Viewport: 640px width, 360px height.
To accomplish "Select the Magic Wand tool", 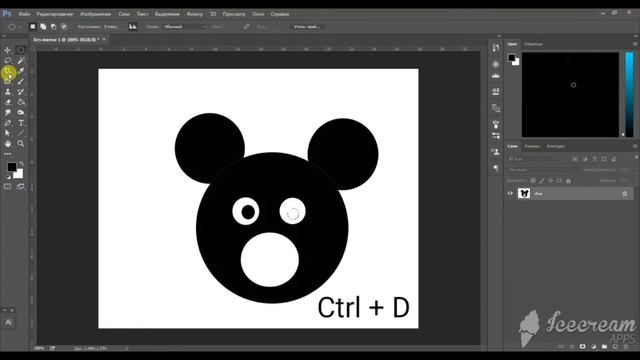I will 20,60.
